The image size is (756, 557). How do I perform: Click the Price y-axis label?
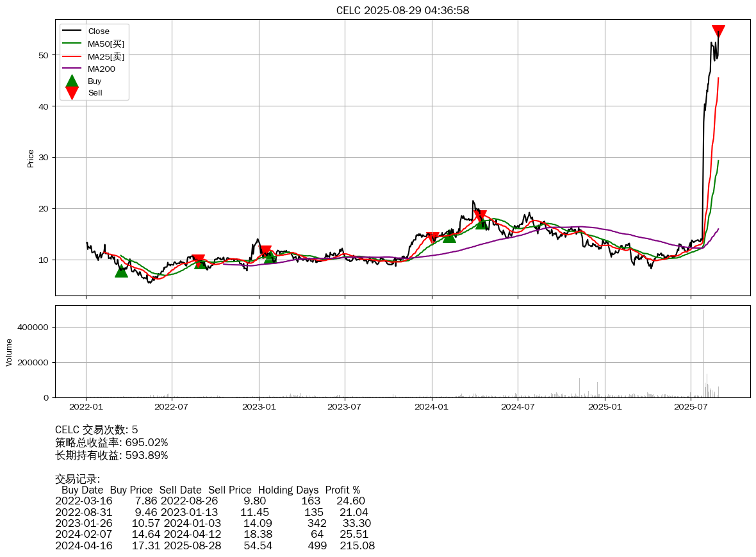coord(31,158)
